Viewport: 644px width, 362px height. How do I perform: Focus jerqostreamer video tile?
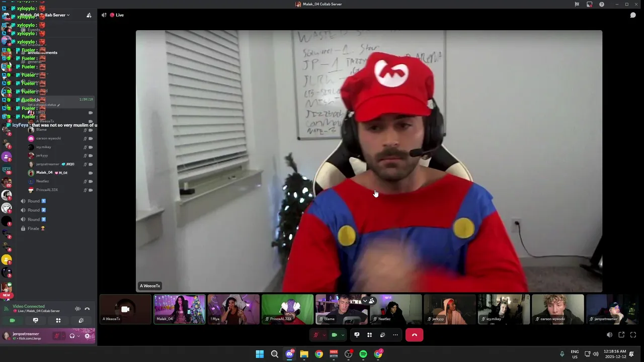[612, 309]
